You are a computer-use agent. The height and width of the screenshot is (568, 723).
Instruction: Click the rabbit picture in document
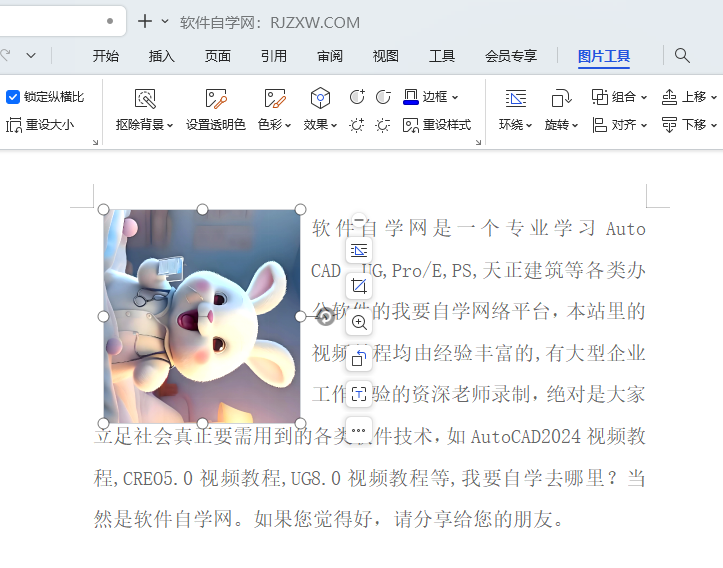[x=202, y=316]
